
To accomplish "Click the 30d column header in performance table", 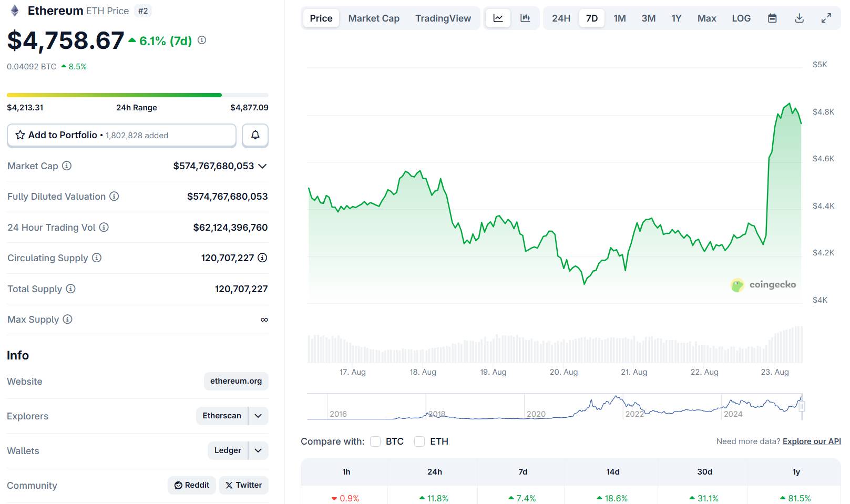I will coord(704,472).
